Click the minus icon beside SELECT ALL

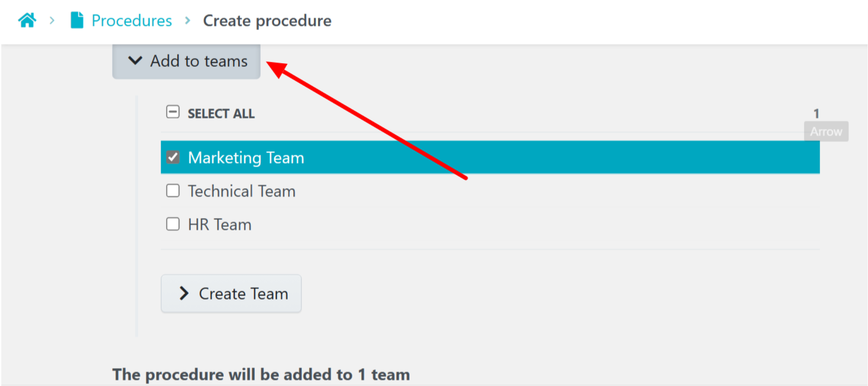172,112
